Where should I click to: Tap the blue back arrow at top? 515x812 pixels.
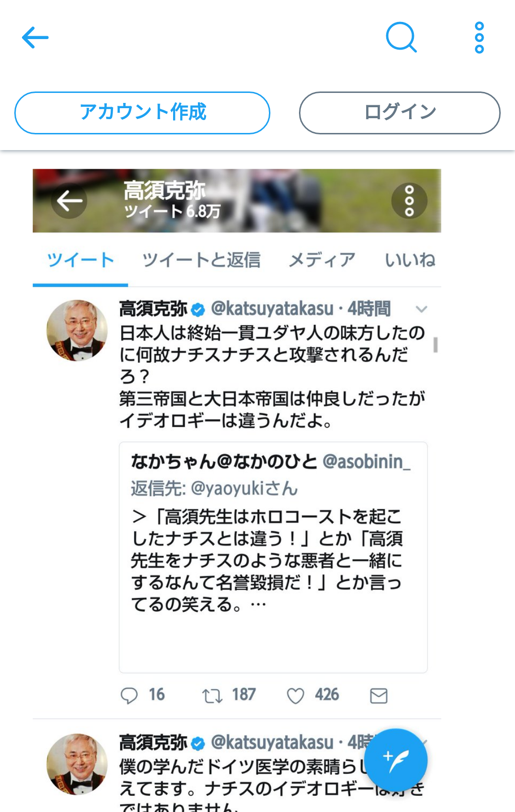tap(35, 38)
